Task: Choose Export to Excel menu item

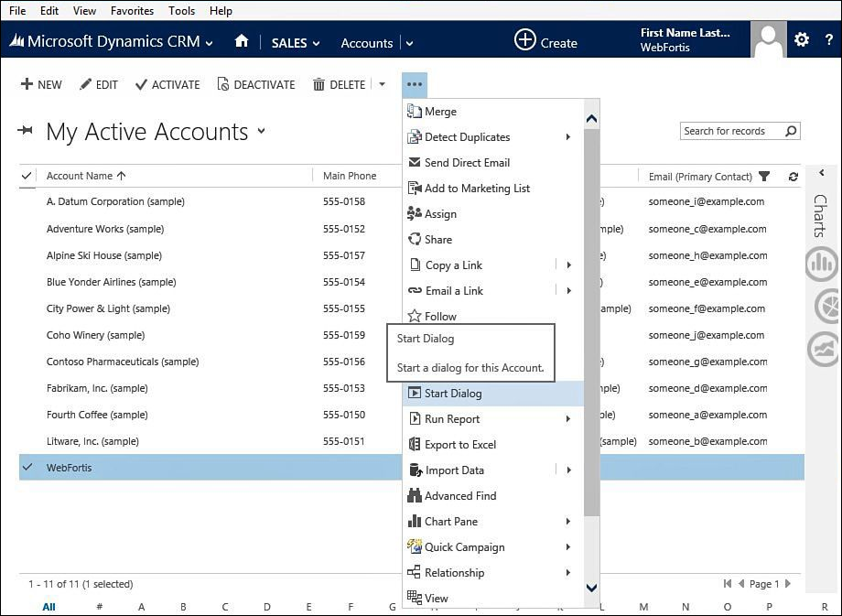Action: [x=493, y=445]
